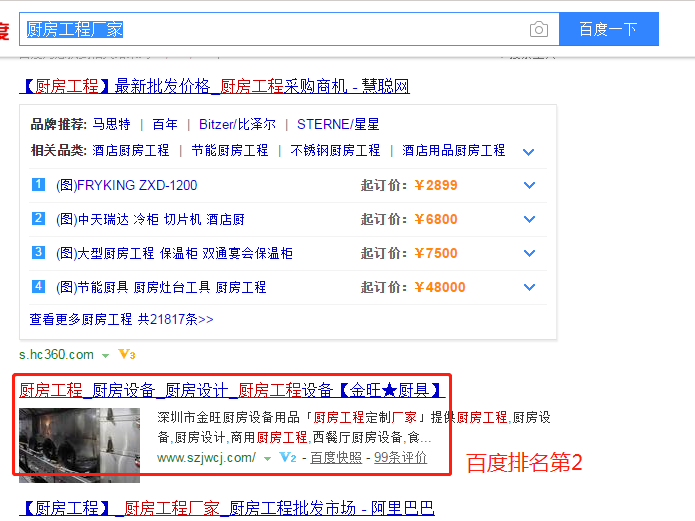Click number 4 ranking icon

point(39,287)
